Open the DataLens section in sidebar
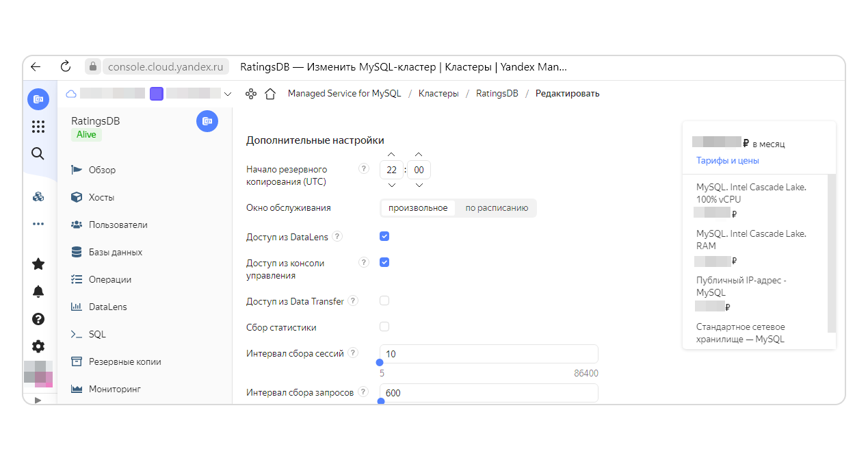The width and height of the screenshot is (868, 460). pos(107,307)
